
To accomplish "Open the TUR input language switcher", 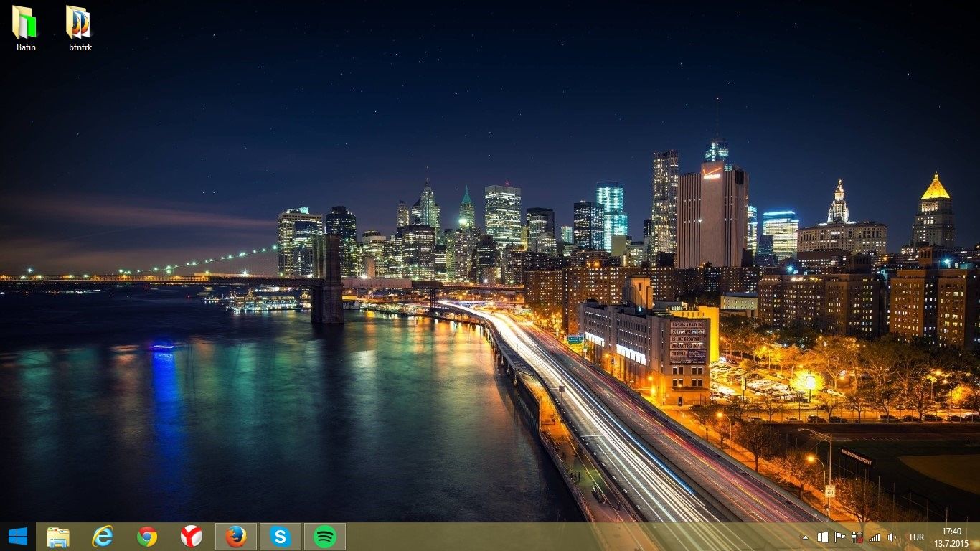I will (916, 537).
